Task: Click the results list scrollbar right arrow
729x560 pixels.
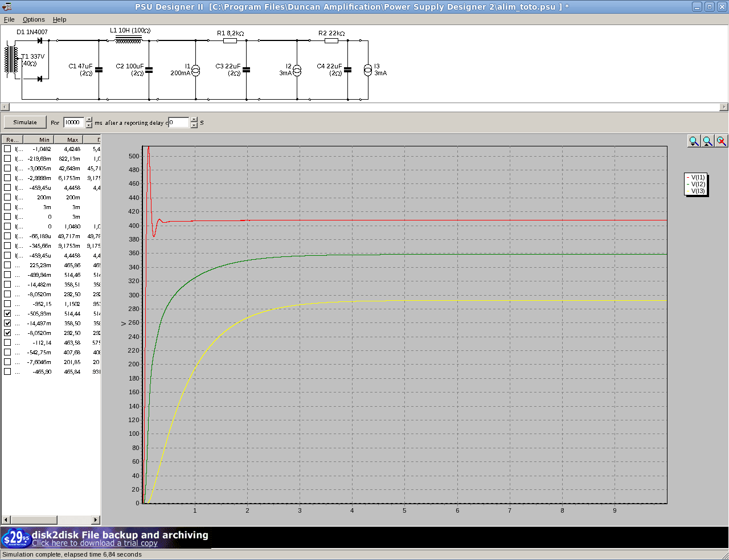Action: (96, 520)
